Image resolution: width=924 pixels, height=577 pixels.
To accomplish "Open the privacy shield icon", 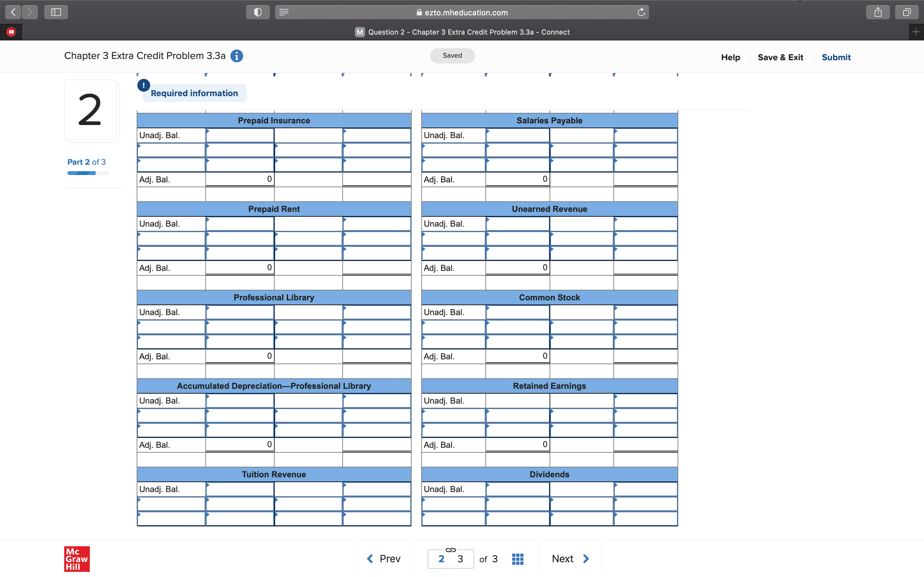I will pos(258,12).
